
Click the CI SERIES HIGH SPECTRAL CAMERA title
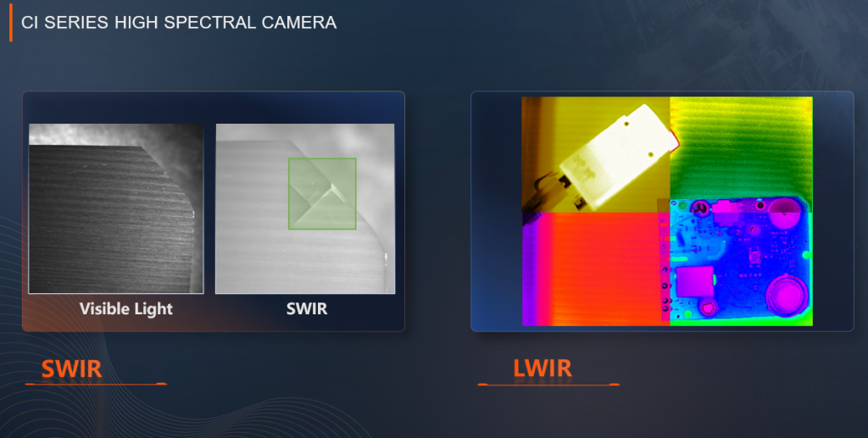(x=178, y=23)
